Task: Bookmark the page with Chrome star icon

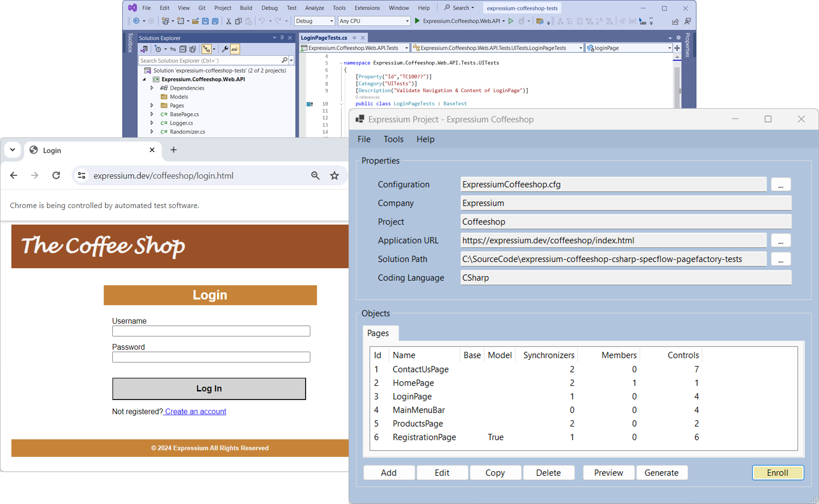Action: [334, 176]
